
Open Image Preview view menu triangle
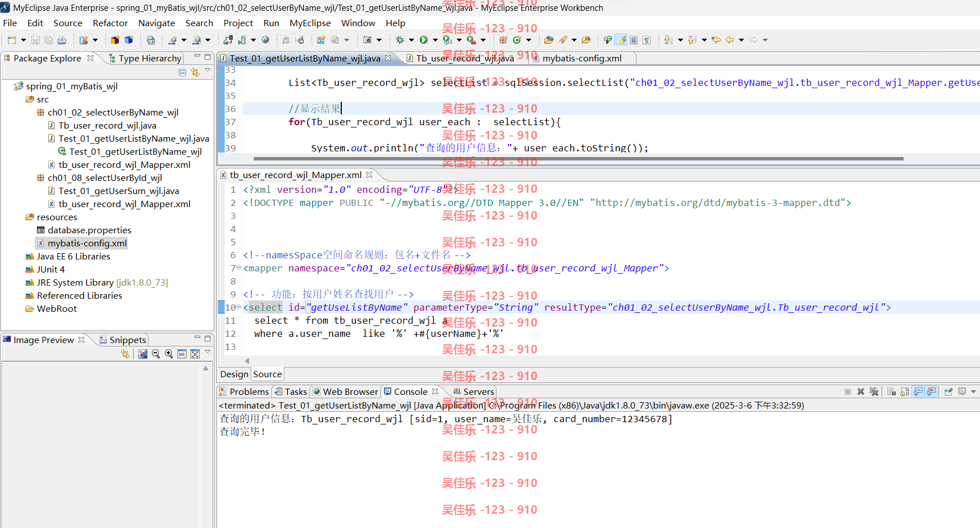pos(208,352)
